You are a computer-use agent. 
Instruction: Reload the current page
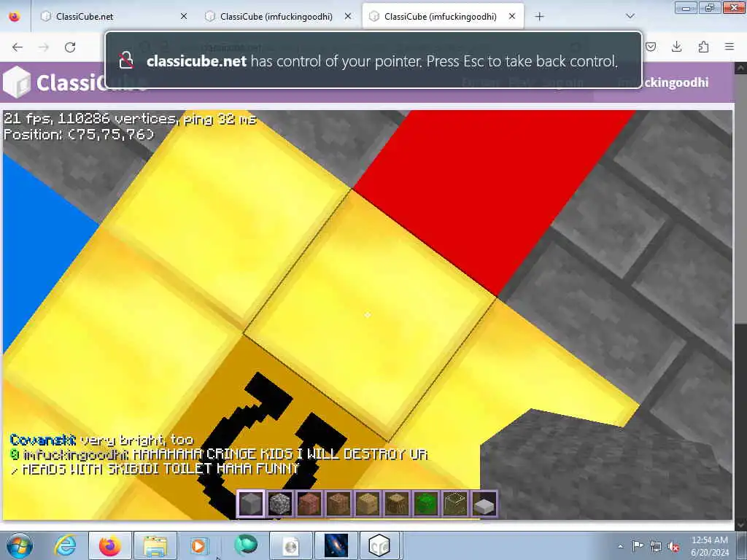click(x=70, y=47)
